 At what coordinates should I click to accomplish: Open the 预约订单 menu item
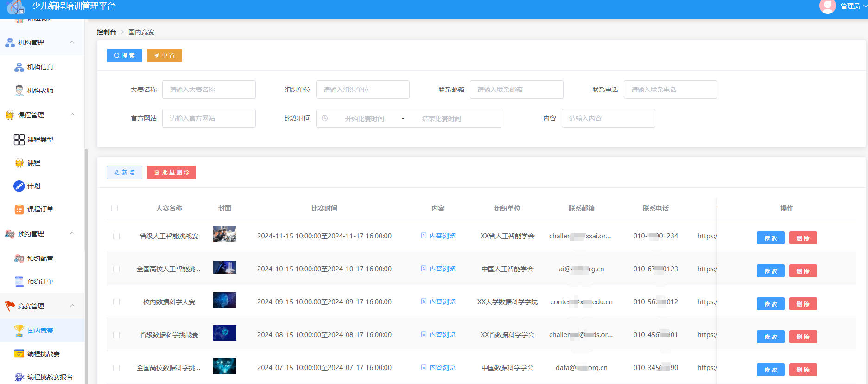(x=42, y=282)
